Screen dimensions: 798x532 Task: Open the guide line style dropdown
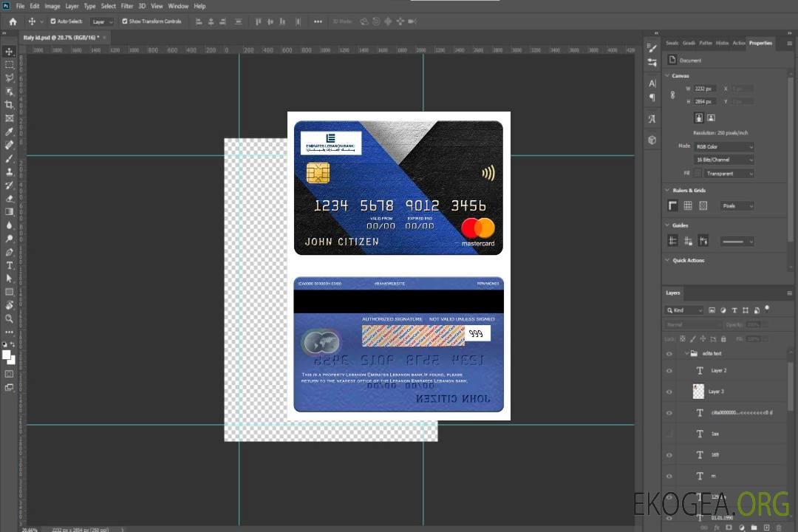tap(737, 242)
